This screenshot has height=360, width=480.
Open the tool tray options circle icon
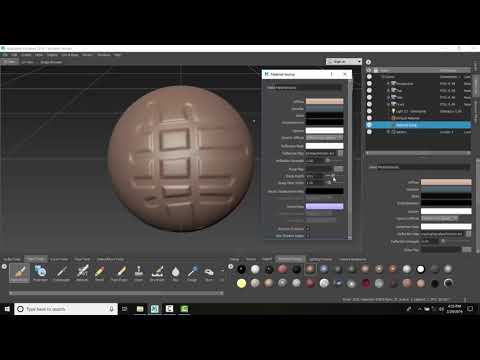[4, 266]
